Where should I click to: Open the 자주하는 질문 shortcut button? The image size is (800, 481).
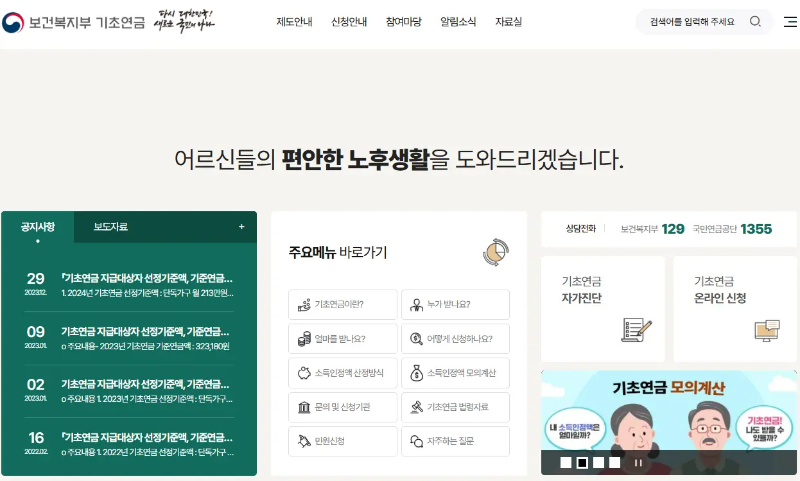456,441
